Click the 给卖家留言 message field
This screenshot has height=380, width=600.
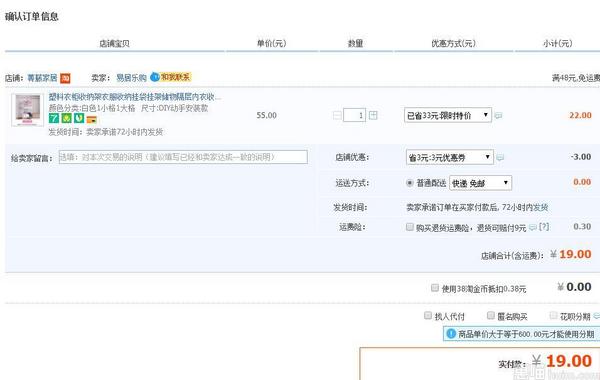[183, 157]
